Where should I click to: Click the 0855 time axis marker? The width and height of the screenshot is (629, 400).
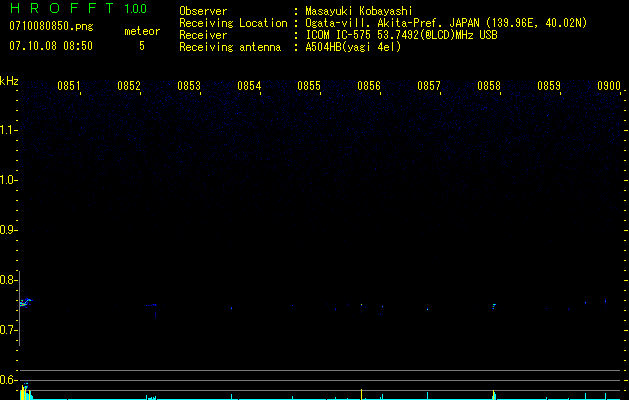(x=309, y=86)
